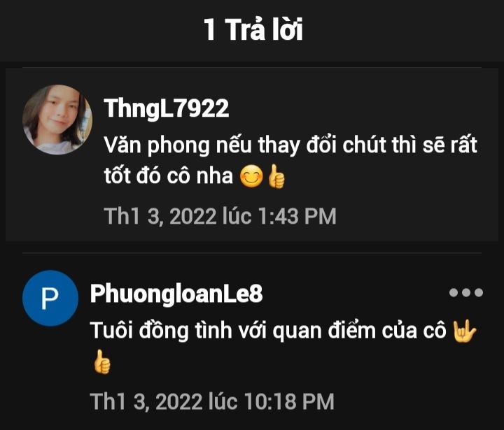Tap the smiling face emoji in ThngL7922's comment
The image size is (504, 430).
251,176
